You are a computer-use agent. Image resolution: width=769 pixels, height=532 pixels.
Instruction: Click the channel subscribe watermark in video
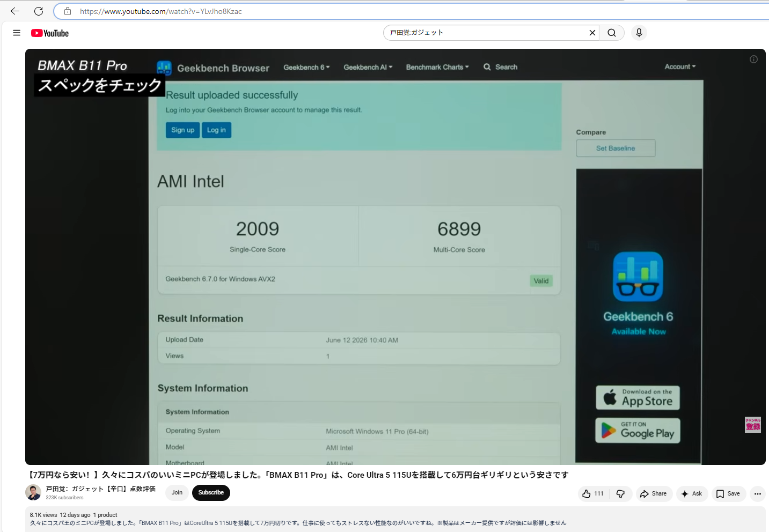point(753,425)
